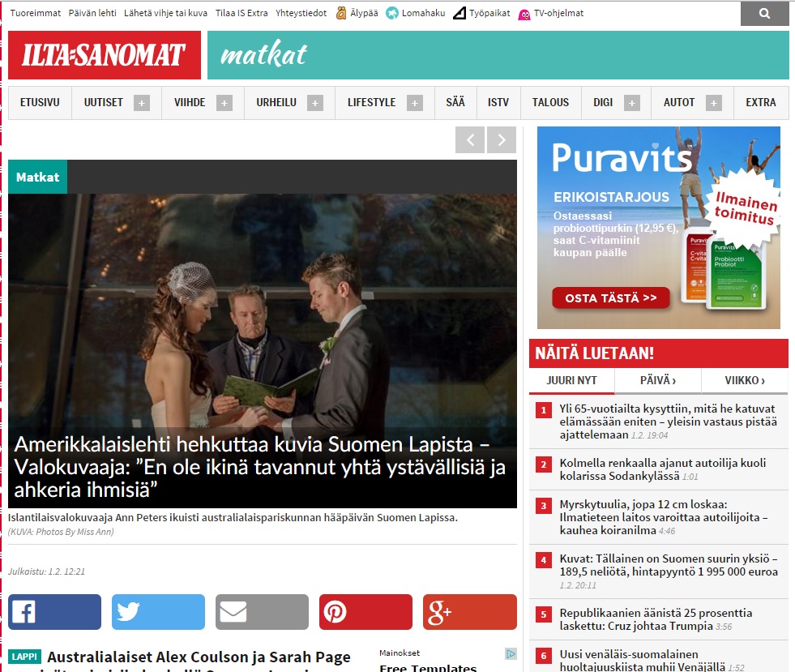Click OSTA TÄSTÄ in the Puravits ad
795x672 pixels.
point(612,297)
